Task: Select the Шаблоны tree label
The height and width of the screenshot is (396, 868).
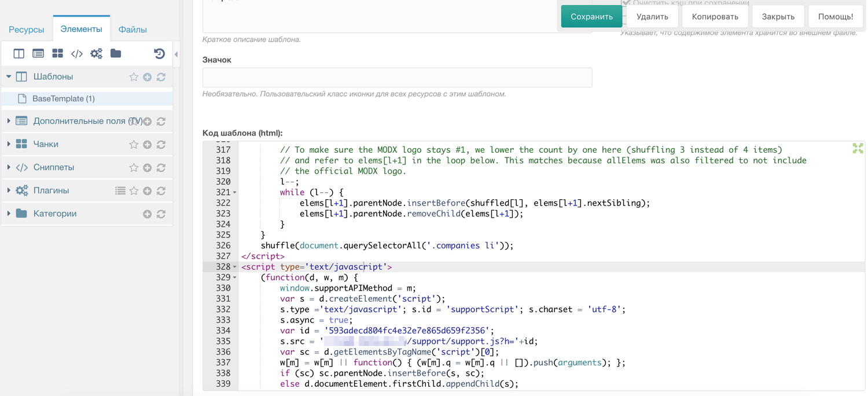Action: [53, 76]
